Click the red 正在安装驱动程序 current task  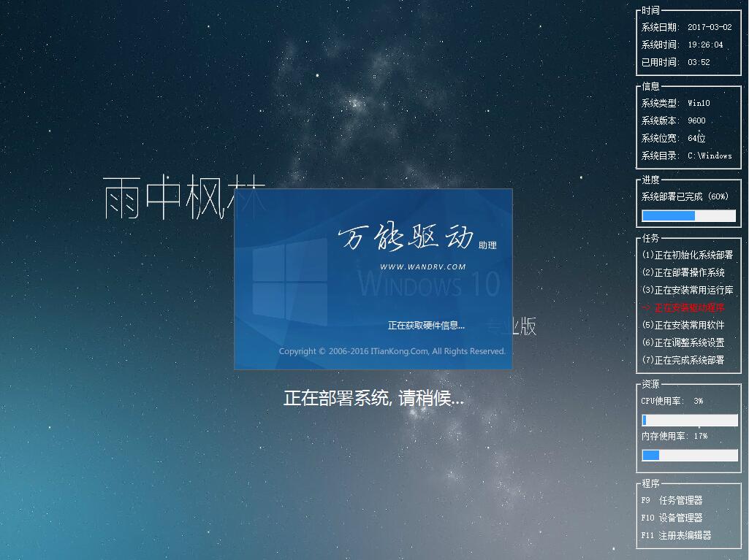coord(683,308)
